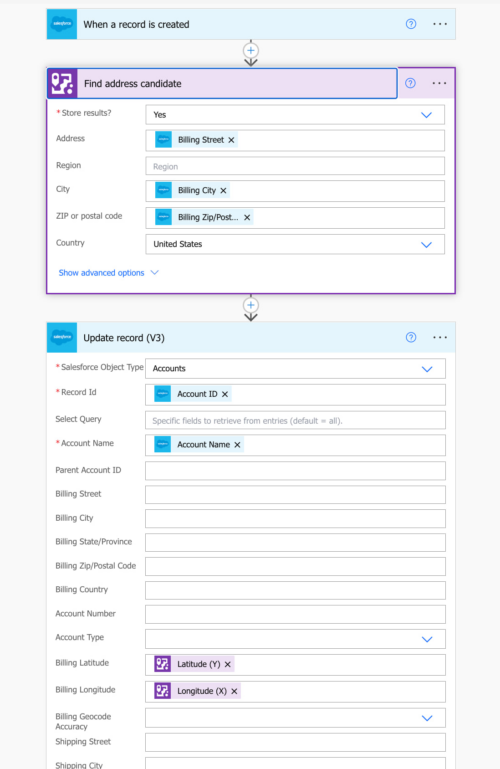Click the Billing Zip/Post... token text
The width and height of the screenshot is (500, 769).
tap(208, 217)
